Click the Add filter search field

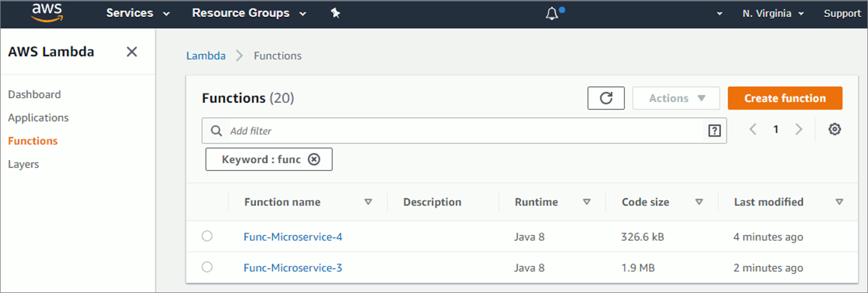[462, 131]
